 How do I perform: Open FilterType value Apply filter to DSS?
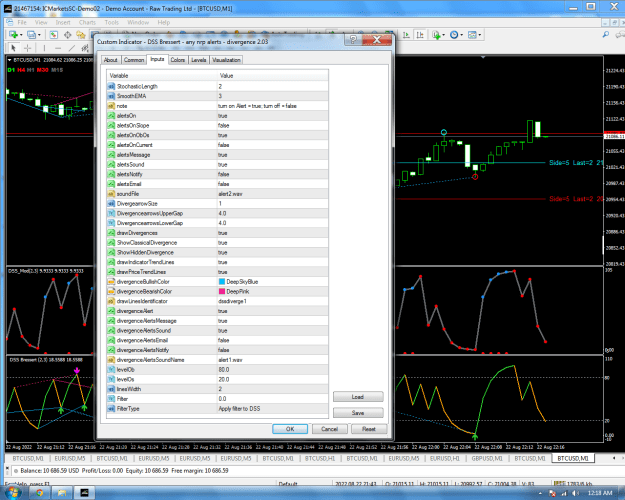click(273, 408)
